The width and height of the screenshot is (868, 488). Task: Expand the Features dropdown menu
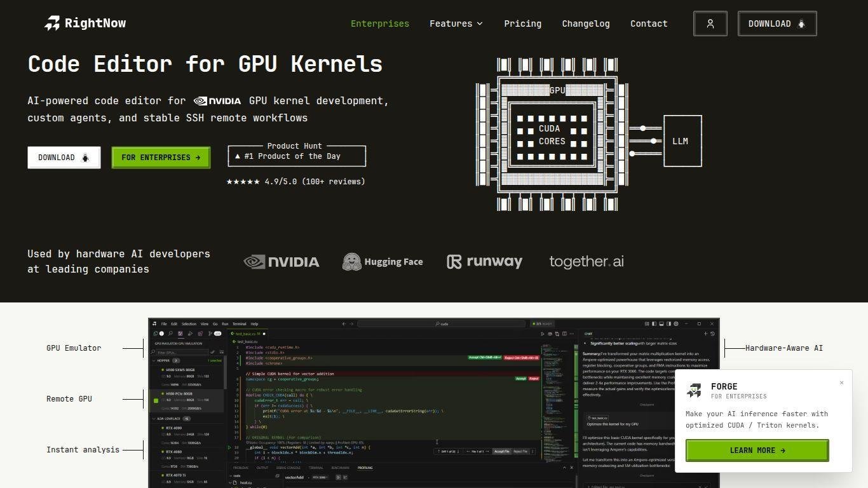tap(456, 24)
